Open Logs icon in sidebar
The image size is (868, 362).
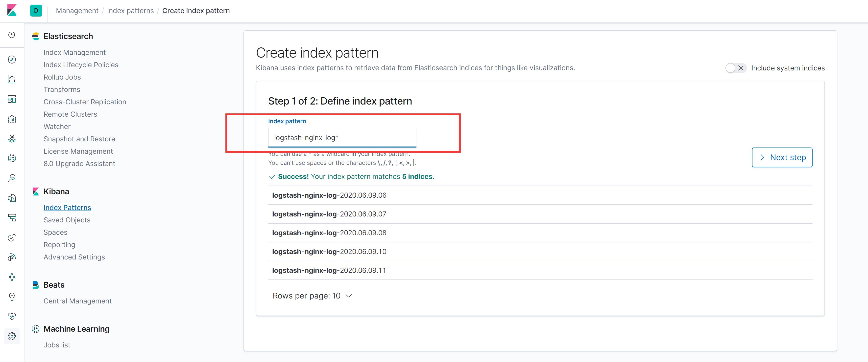click(12, 198)
